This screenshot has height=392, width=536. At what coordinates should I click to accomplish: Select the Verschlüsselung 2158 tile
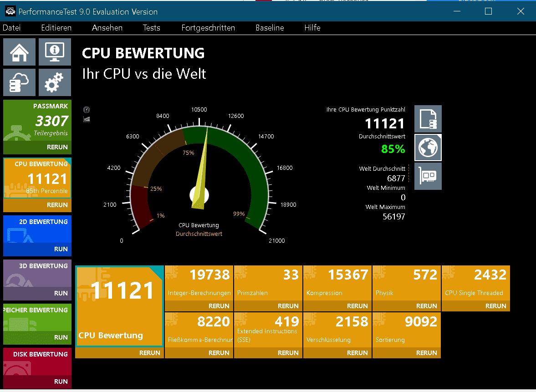click(x=337, y=330)
